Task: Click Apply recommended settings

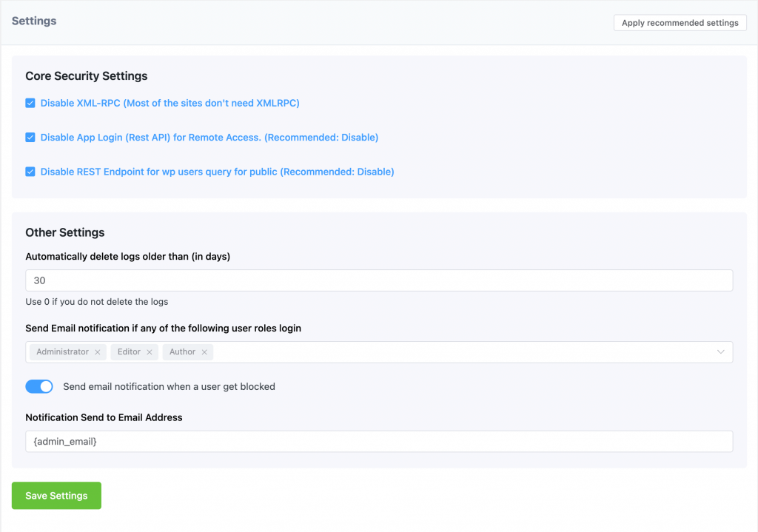Action: coord(680,22)
